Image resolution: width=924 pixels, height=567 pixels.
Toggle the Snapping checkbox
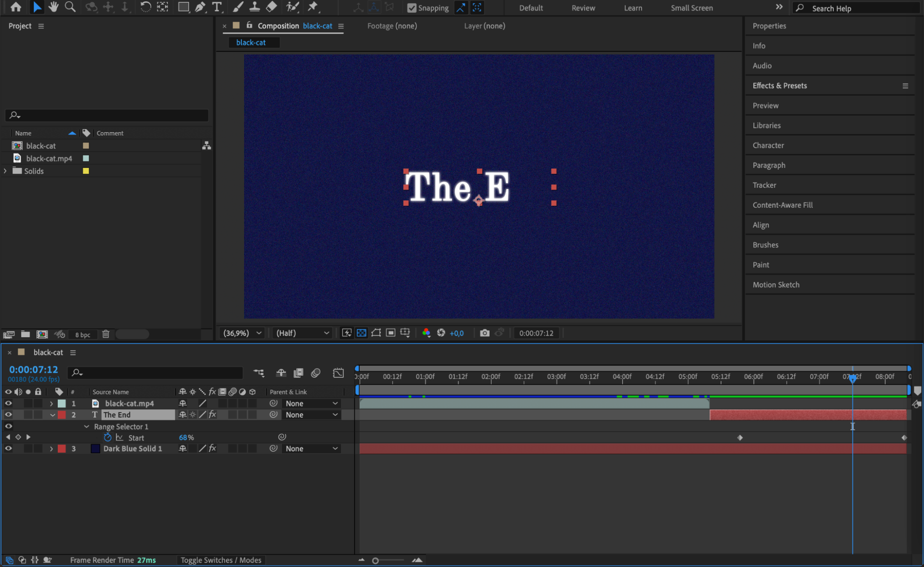[411, 8]
